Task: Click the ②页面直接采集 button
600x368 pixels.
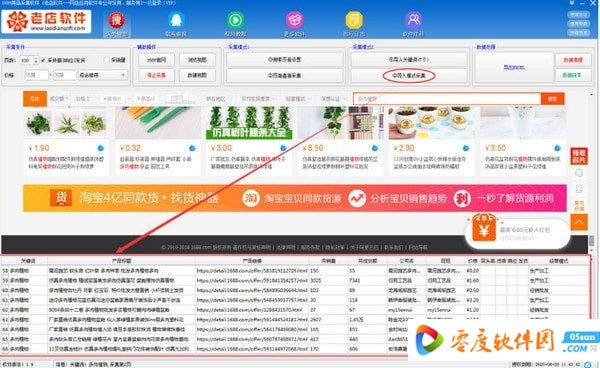Action: click(x=284, y=76)
